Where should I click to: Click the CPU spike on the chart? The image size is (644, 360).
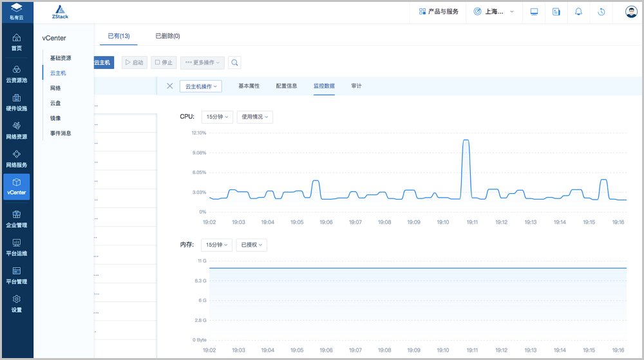466,140
